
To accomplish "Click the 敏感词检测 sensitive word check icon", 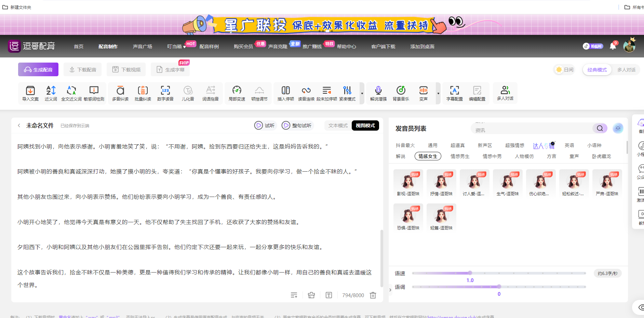I will 94,93.
